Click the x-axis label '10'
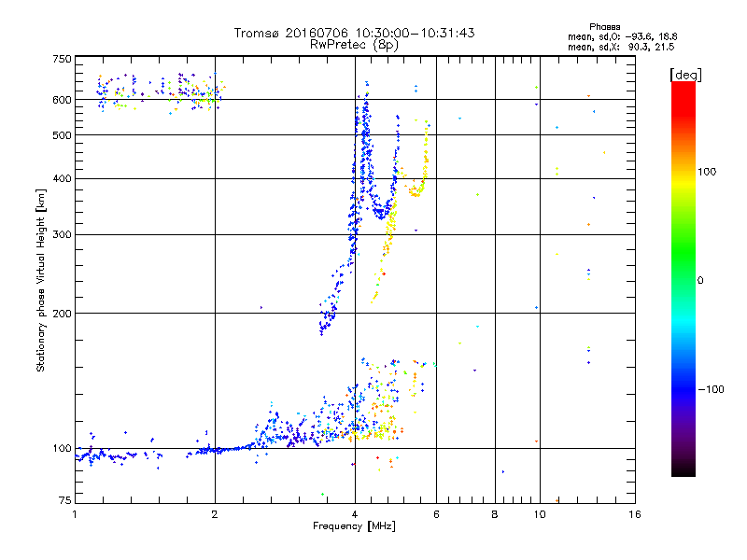Screen dimensions: 747x560 [540, 514]
